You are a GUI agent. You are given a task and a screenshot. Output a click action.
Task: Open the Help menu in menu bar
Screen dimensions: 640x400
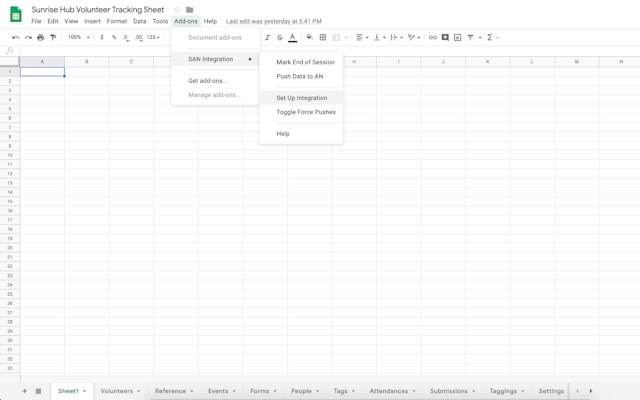point(210,21)
